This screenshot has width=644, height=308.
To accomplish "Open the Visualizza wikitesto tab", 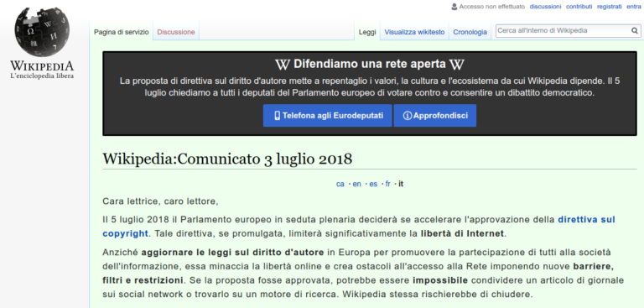I will coord(414,32).
